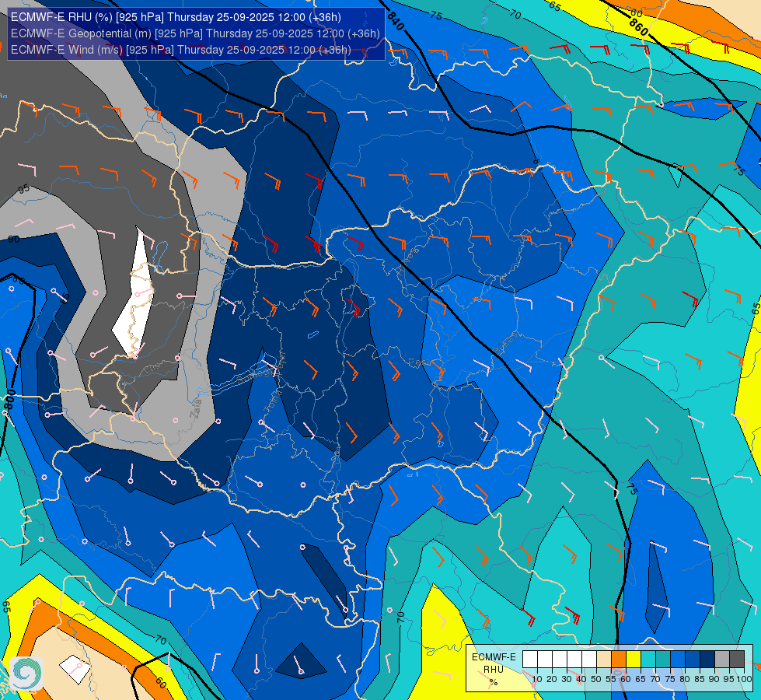The width and height of the screenshot is (761, 700).
Task: Click the legend value 40
Action: click(x=581, y=679)
